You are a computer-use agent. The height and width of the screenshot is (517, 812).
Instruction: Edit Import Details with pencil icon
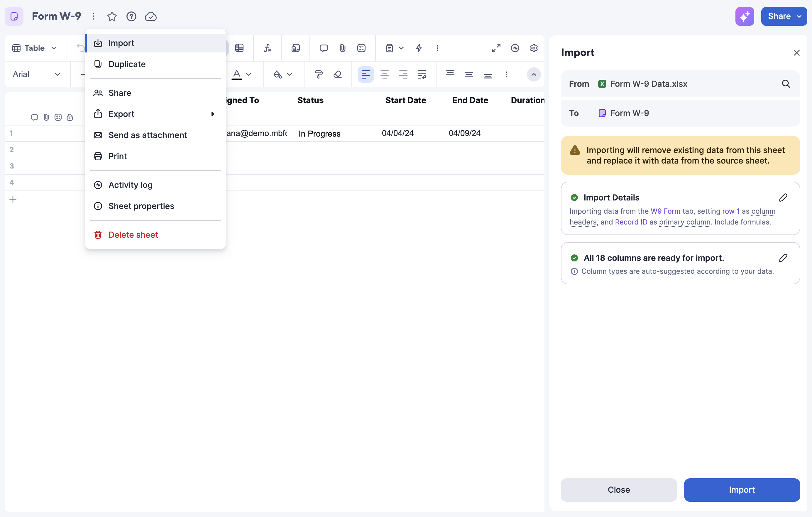(x=783, y=197)
